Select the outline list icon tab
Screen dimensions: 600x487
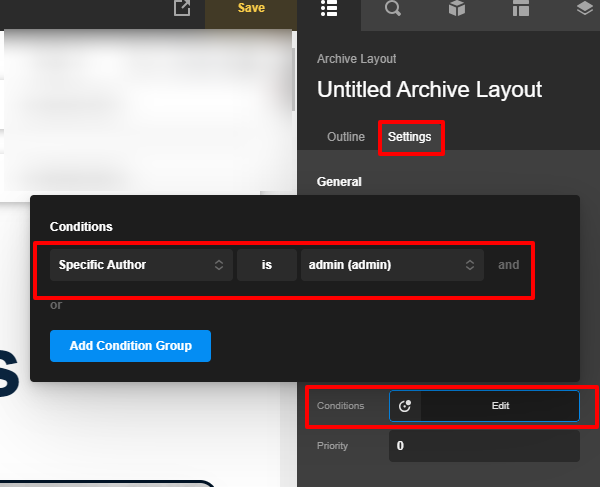(x=329, y=8)
